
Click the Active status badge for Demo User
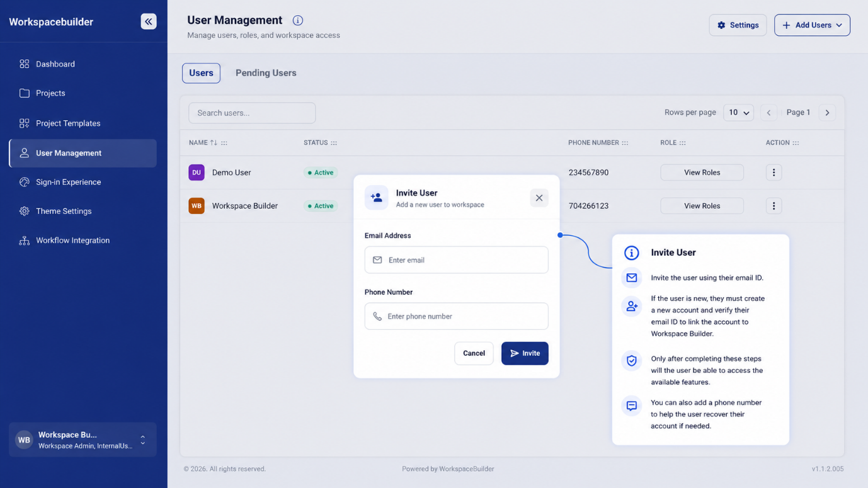click(x=321, y=173)
